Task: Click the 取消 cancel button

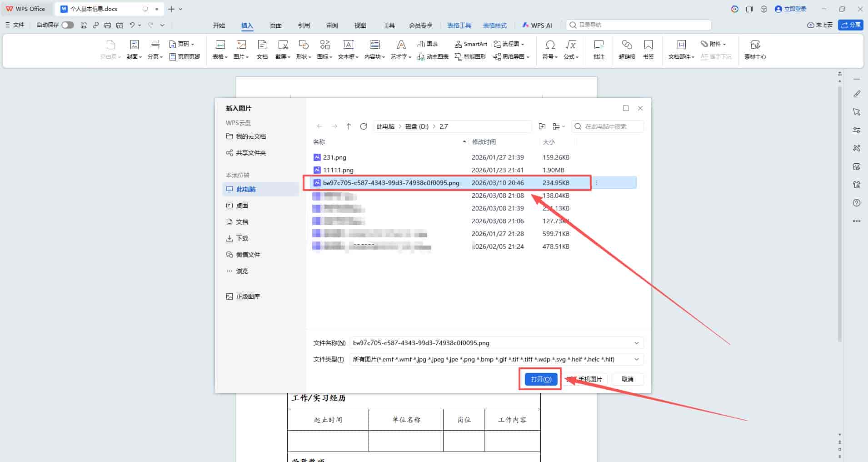Action: (x=628, y=379)
